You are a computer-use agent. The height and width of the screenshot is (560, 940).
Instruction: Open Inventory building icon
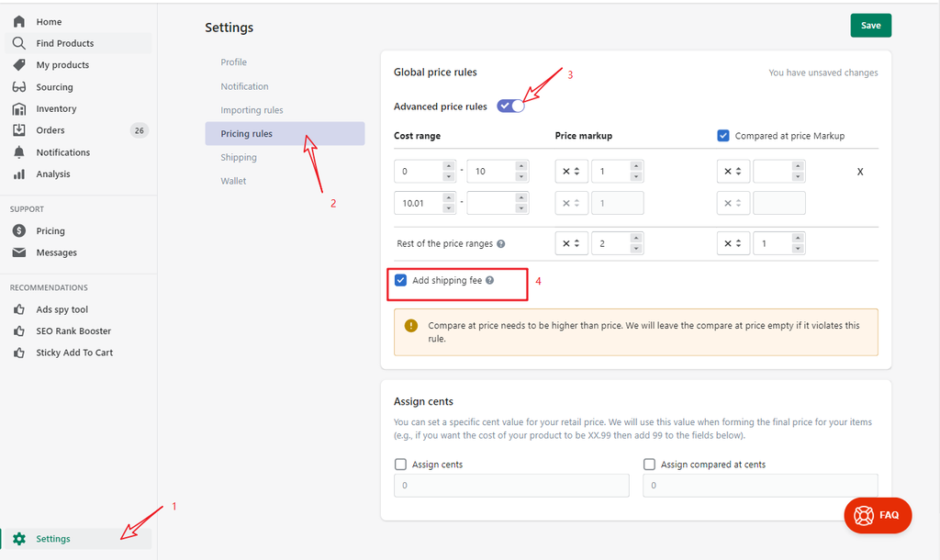(19, 109)
